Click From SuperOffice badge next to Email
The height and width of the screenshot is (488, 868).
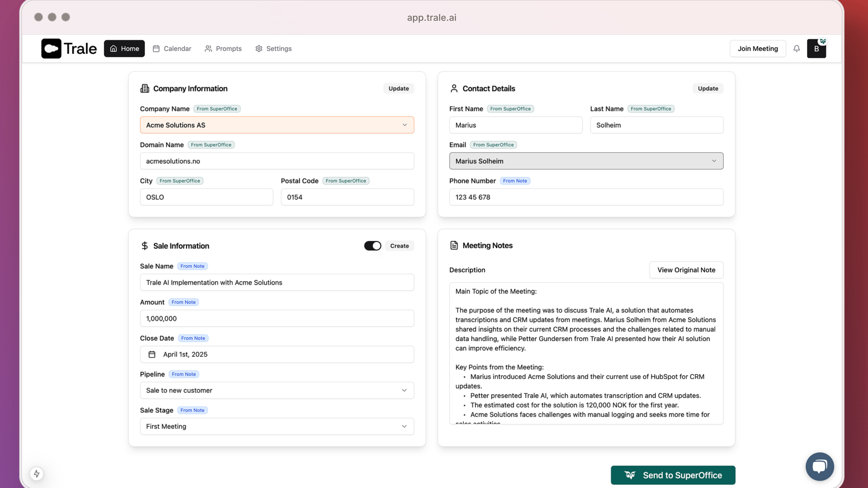coord(493,145)
